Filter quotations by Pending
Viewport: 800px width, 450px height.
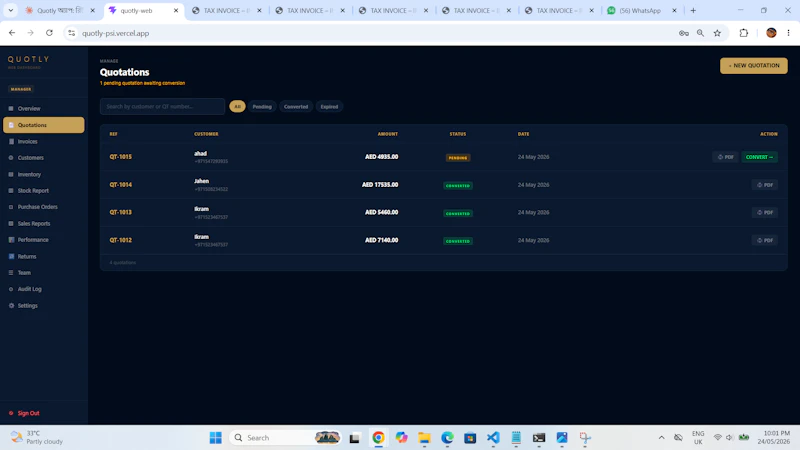coord(262,107)
